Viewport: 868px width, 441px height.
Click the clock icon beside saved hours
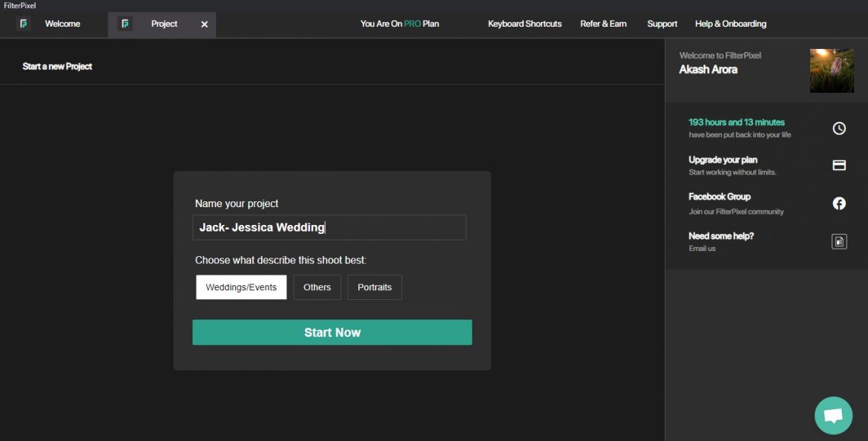tap(838, 128)
